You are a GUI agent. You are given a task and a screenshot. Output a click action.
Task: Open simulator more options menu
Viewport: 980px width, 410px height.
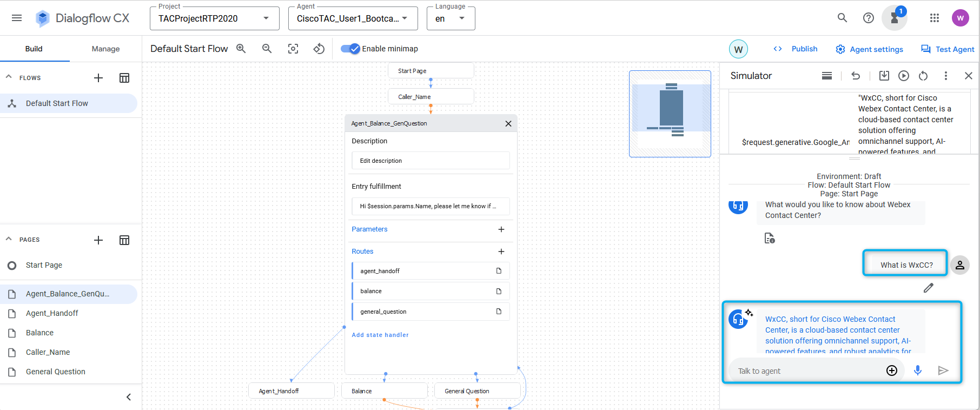coord(946,76)
